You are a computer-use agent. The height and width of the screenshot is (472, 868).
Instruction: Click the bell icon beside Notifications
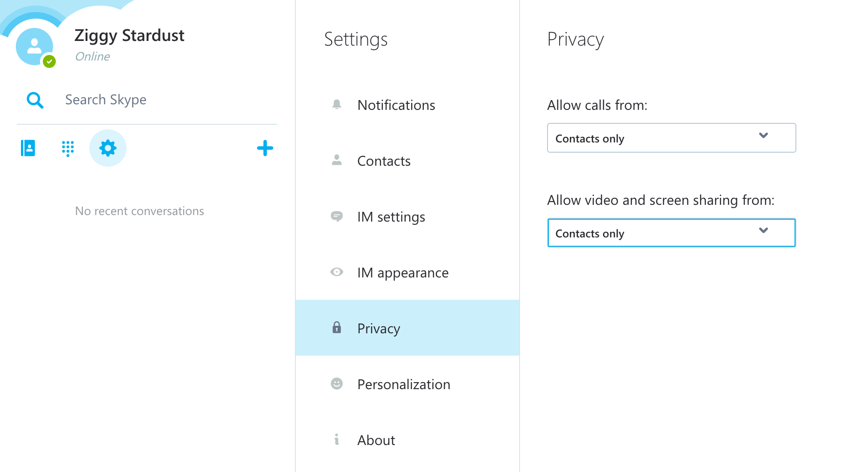pyautogui.click(x=337, y=105)
